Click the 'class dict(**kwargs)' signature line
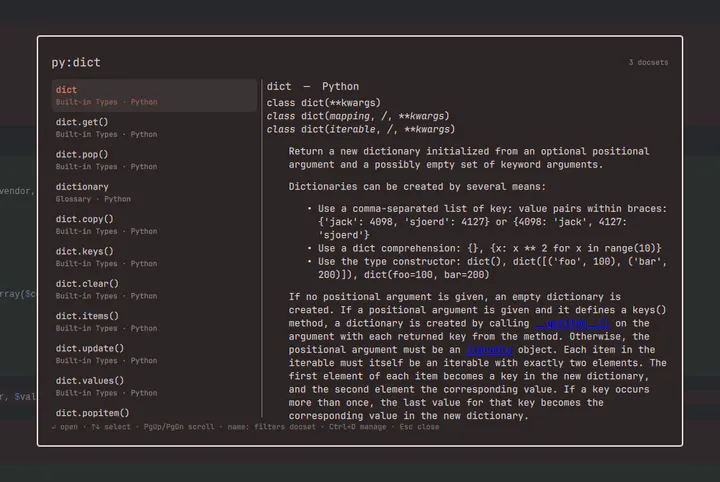 tap(324, 103)
